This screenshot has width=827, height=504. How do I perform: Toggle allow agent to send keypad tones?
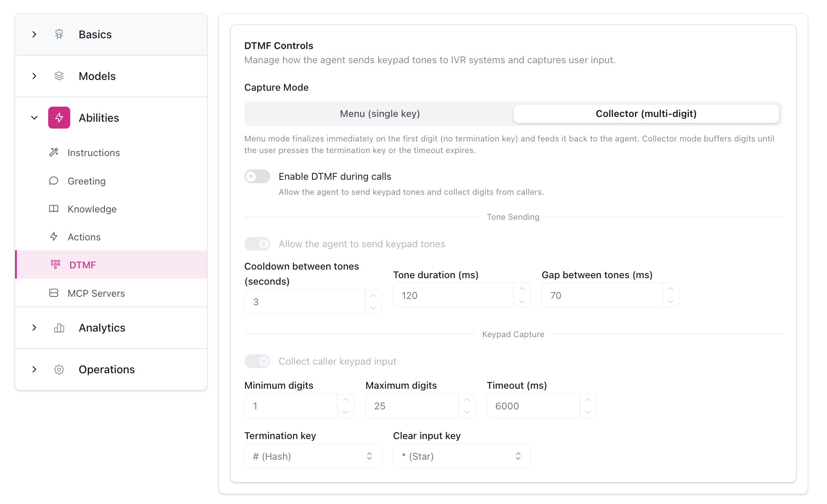pos(257,244)
